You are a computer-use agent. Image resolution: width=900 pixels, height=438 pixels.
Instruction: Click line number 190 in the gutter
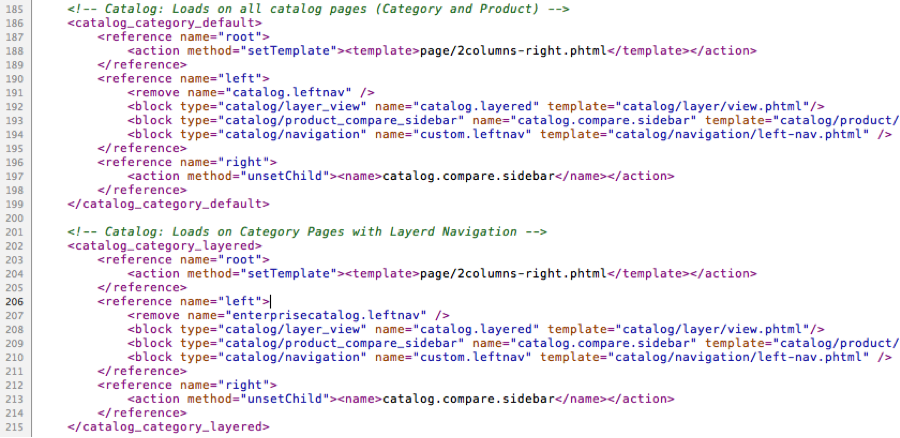click(x=13, y=79)
